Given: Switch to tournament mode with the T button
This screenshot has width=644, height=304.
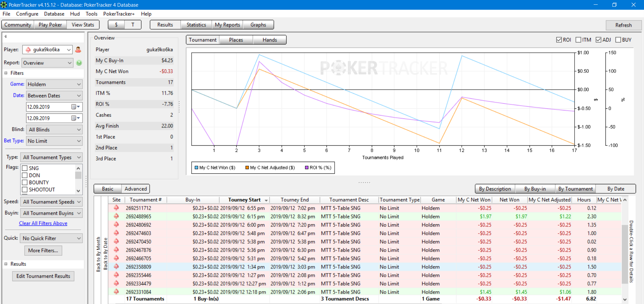Looking at the screenshot, I should click(x=133, y=25).
